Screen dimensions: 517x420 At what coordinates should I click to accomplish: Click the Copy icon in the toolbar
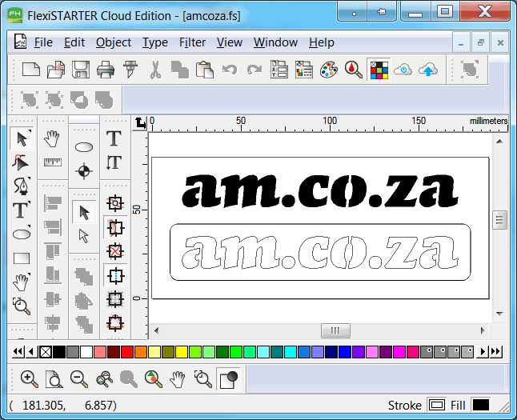click(180, 70)
